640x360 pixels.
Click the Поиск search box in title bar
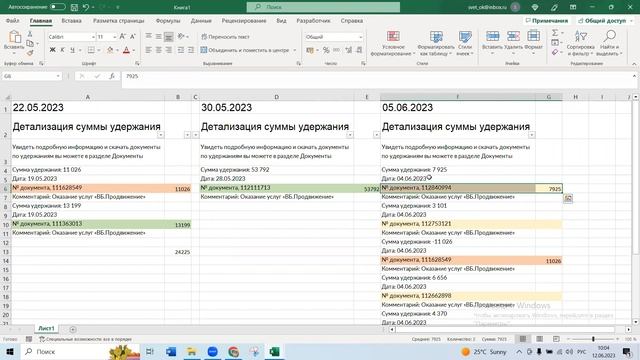[x=323, y=7]
